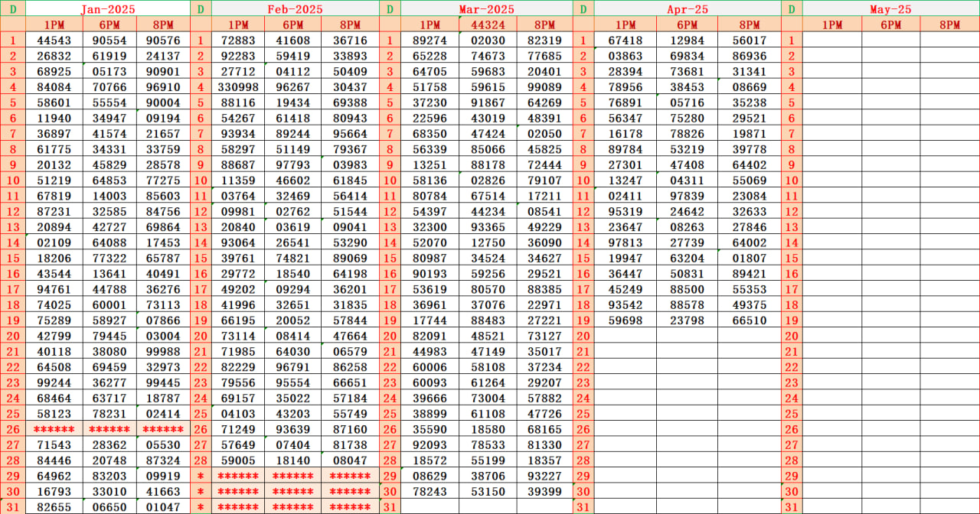Select the cell with 56017
The image size is (980, 514).
coord(750,40)
